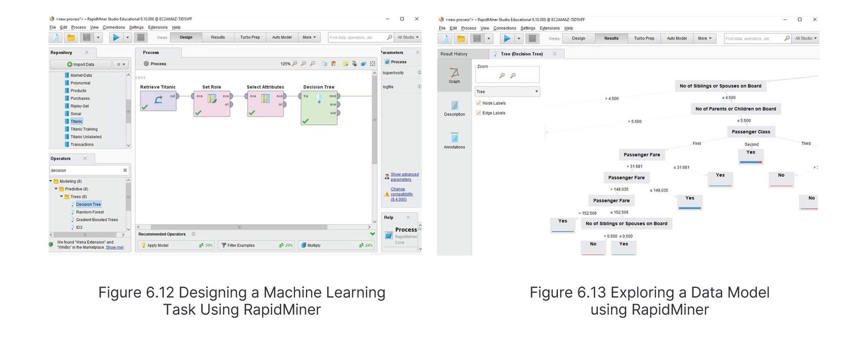Add recommended Apply Model operator
This screenshot has width=868, height=338.
point(177,245)
